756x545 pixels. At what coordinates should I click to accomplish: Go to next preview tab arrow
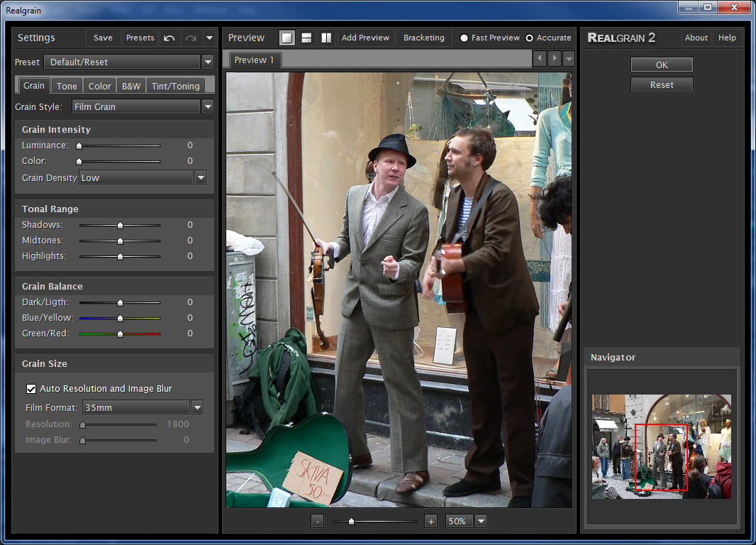click(x=555, y=58)
